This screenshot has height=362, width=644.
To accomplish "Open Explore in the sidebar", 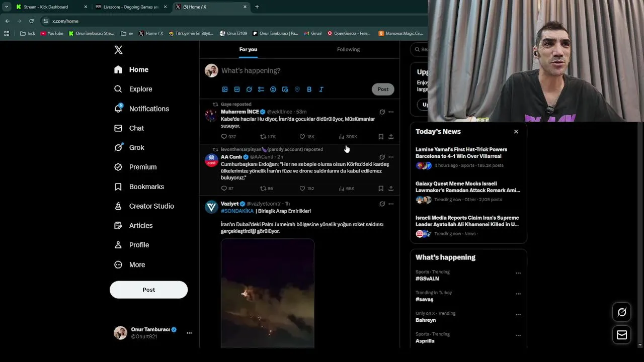I will coord(133,89).
